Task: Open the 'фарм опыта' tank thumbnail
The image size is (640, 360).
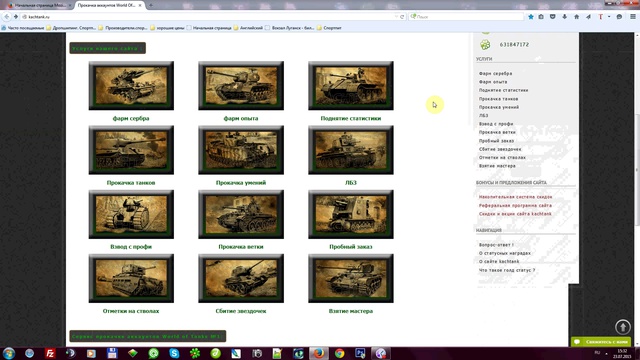Action: (x=241, y=86)
